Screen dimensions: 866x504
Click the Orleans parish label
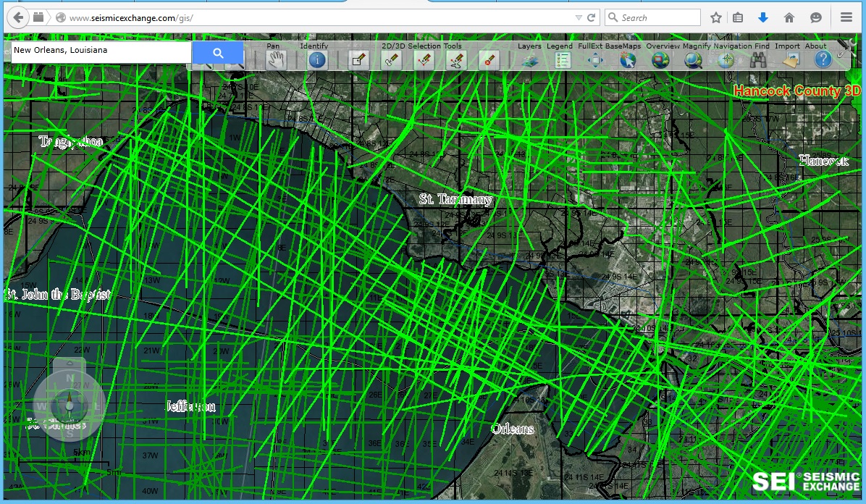pyautogui.click(x=513, y=429)
